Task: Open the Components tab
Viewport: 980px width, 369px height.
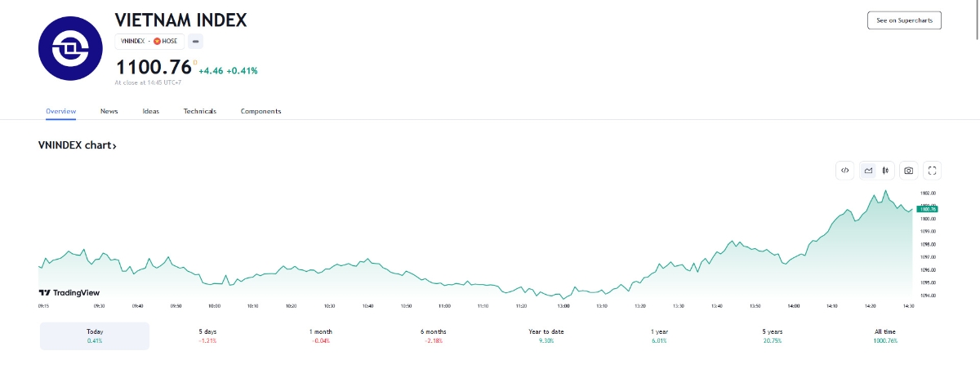Action: (261, 111)
